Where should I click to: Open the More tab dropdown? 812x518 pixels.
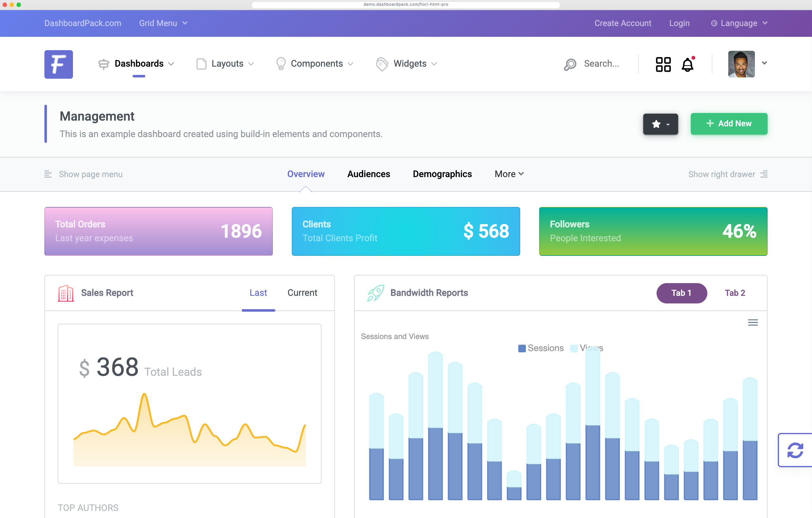(x=509, y=174)
